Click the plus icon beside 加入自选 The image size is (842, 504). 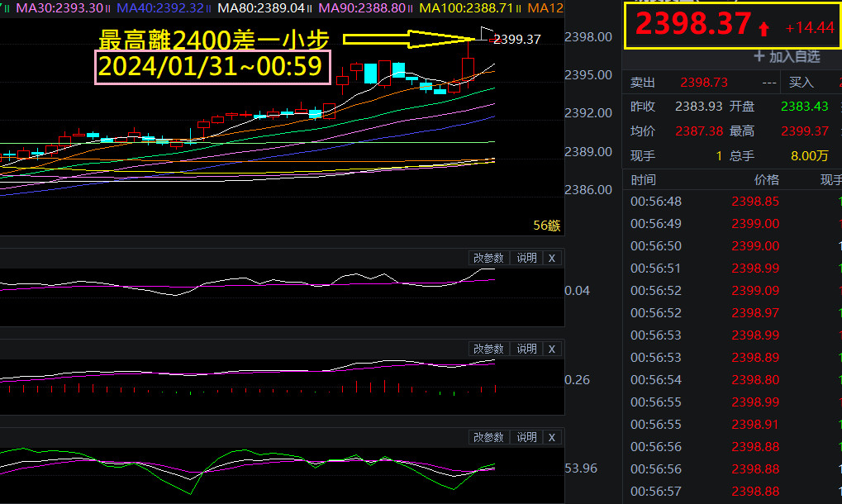[759, 56]
